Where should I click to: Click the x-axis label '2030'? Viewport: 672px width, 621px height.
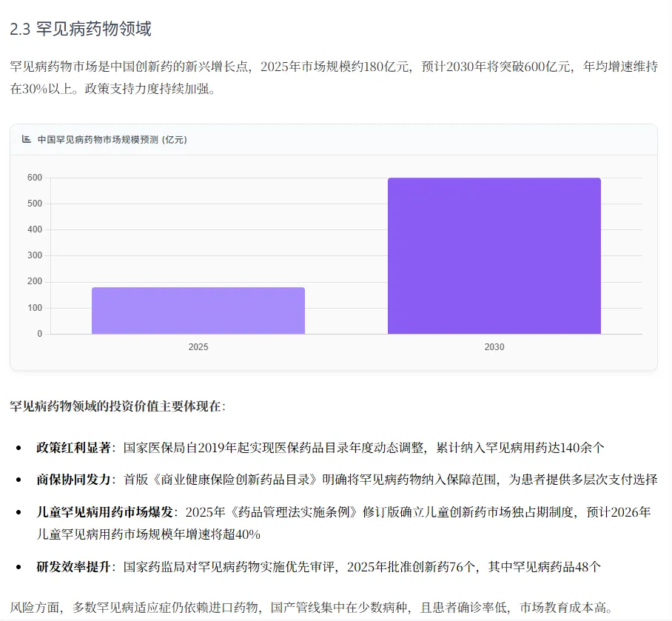[494, 347]
